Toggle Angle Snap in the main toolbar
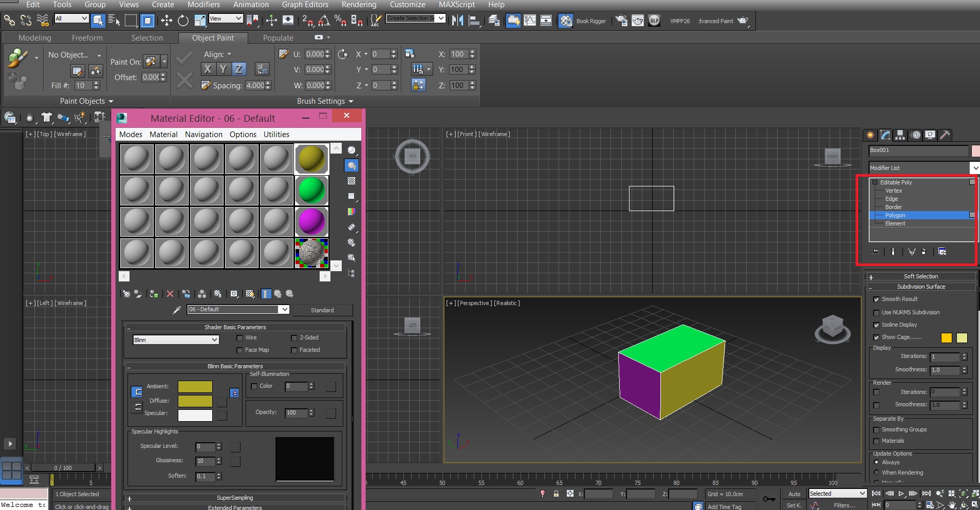980x510 pixels. (324, 21)
